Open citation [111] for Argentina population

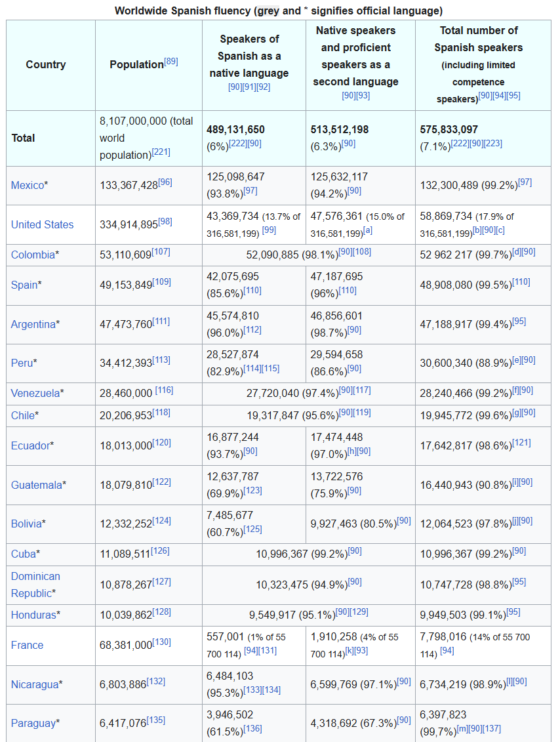click(x=162, y=321)
